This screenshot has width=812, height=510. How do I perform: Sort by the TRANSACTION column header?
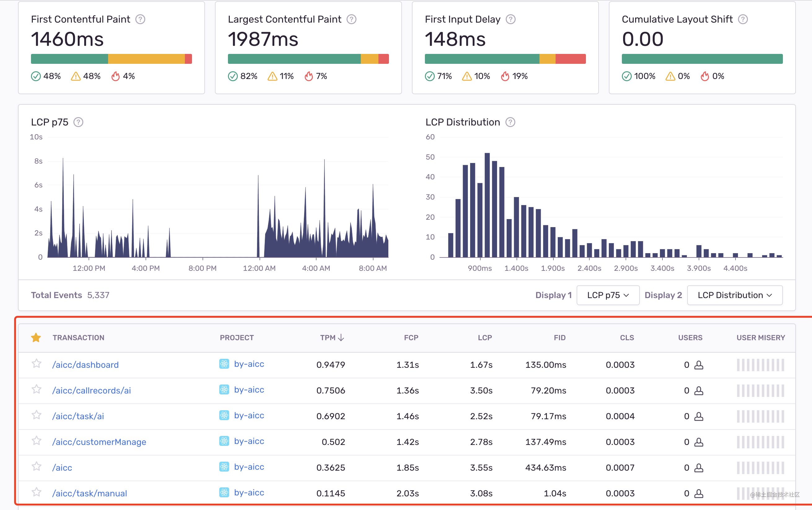[79, 338]
